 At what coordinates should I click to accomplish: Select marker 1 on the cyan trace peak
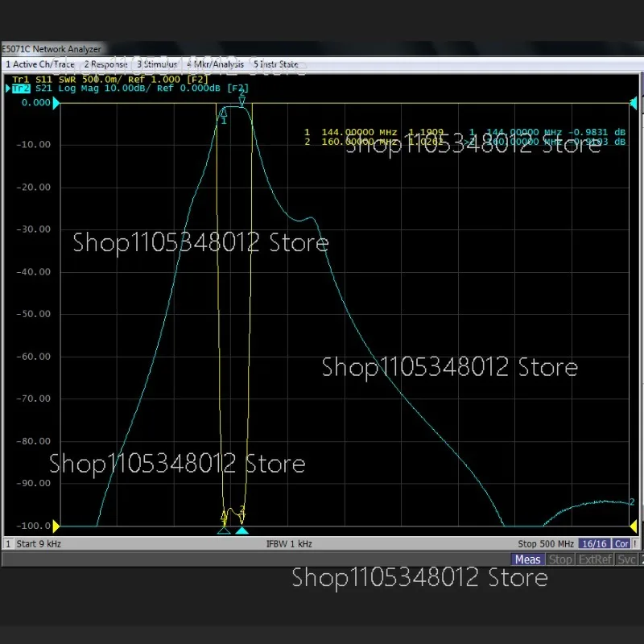click(x=224, y=115)
